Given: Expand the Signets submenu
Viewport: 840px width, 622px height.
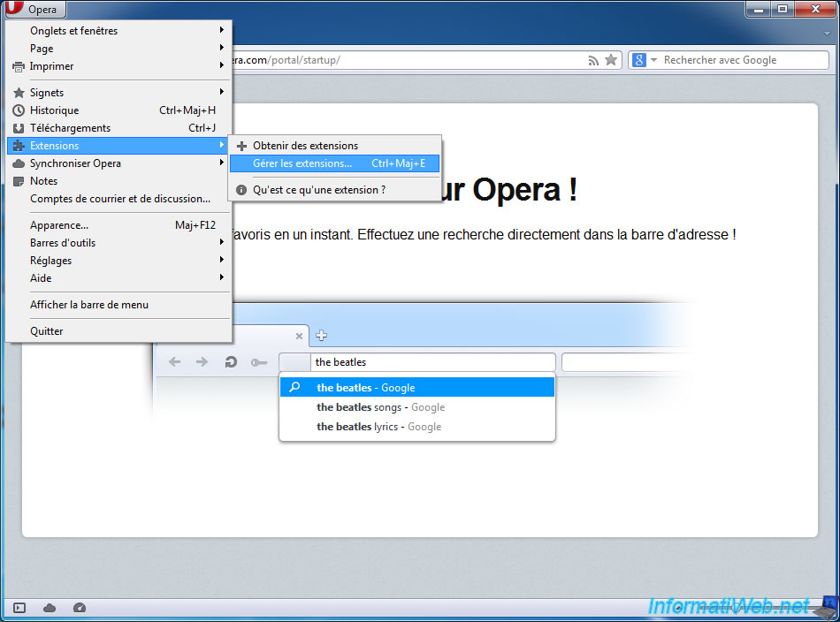Looking at the screenshot, I should tap(47, 93).
